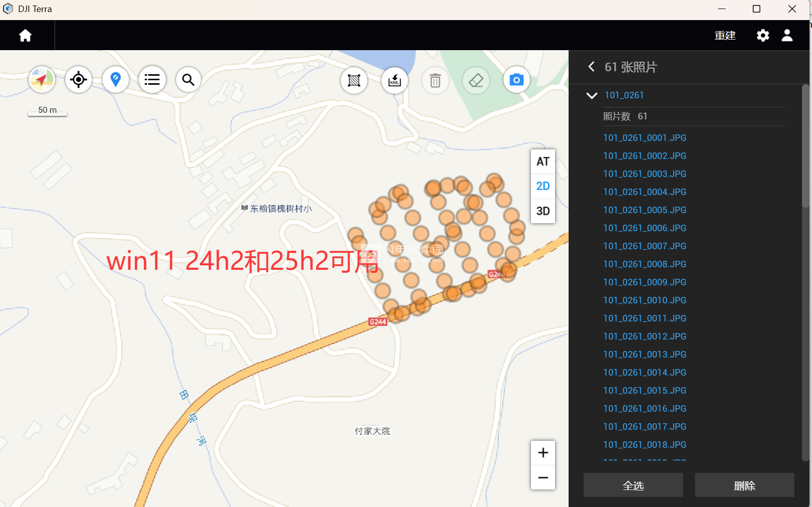This screenshot has width=812, height=507.
Task: Click the 全选 select all button
Action: (633, 485)
